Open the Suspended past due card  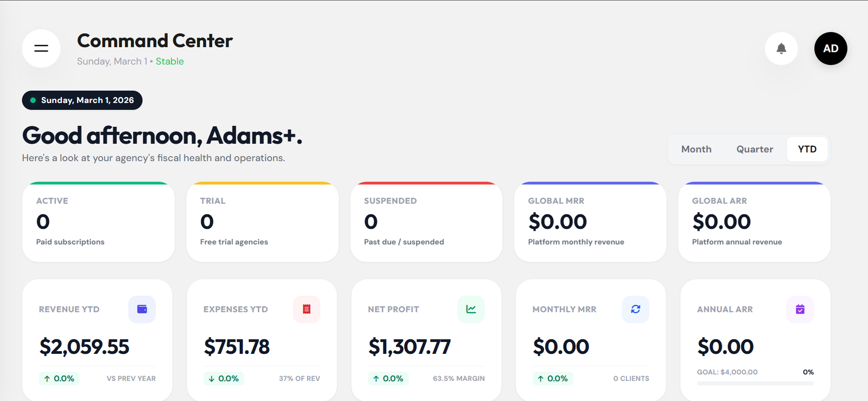tap(426, 222)
